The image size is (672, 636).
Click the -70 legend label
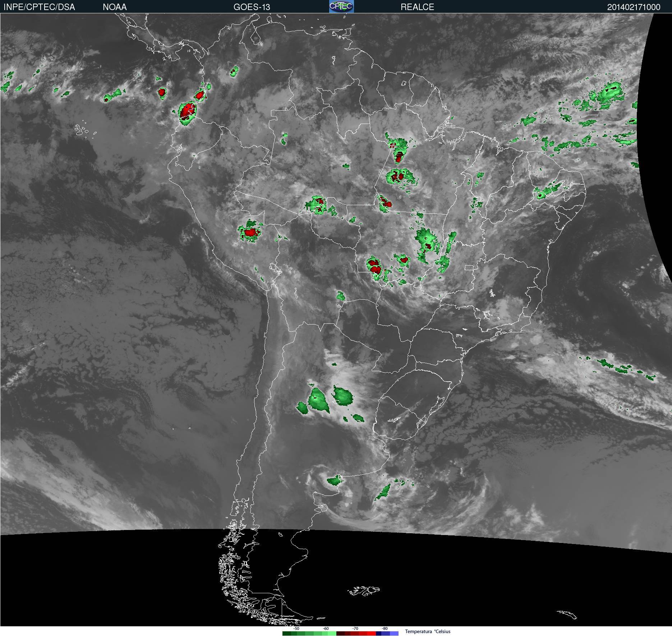(355, 628)
